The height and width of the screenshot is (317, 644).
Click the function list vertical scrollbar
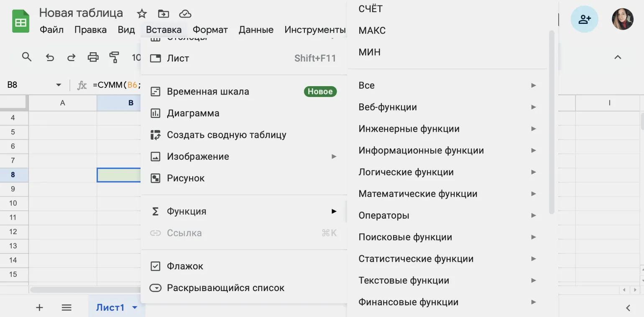click(552, 121)
